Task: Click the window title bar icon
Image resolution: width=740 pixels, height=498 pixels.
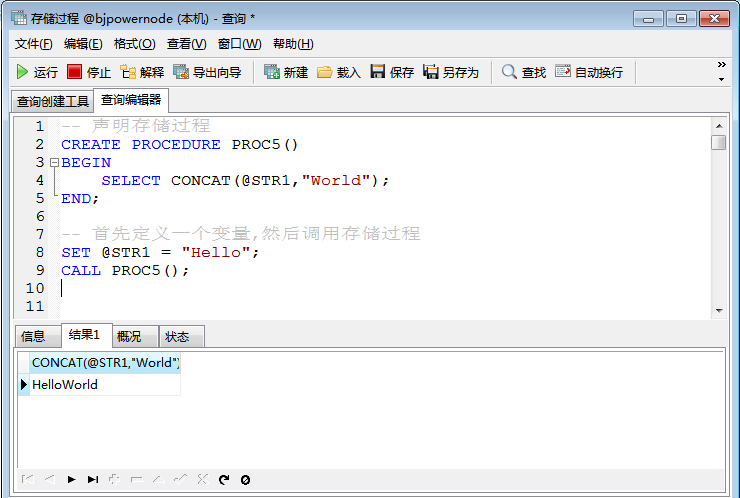Action: pyautogui.click(x=19, y=18)
